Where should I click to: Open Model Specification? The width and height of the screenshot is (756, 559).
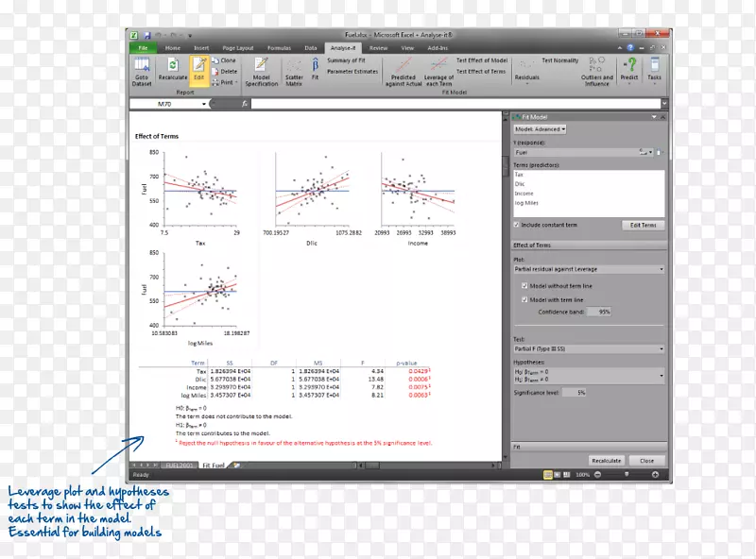coord(262,72)
